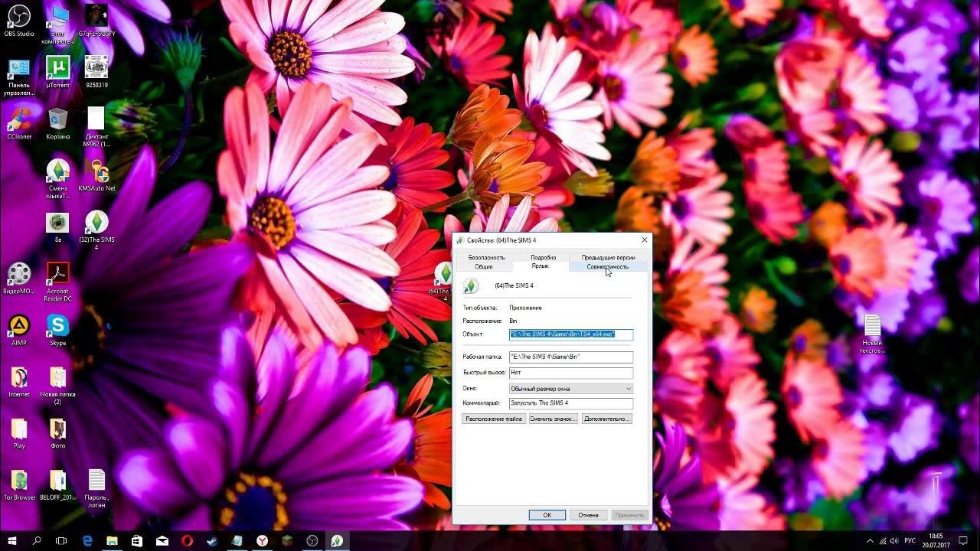Image resolution: width=980 pixels, height=551 pixels.
Task: Open File Explorer from taskbar
Action: 112,541
